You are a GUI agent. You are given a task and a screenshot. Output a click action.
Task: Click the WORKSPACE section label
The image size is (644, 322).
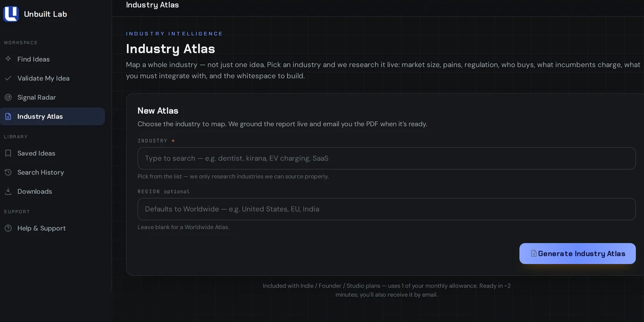point(21,43)
